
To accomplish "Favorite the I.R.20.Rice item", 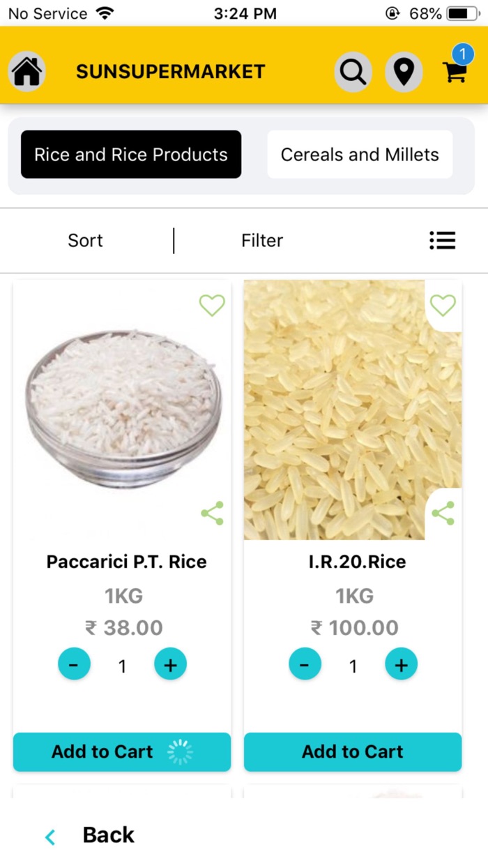I will [x=443, y=306].
